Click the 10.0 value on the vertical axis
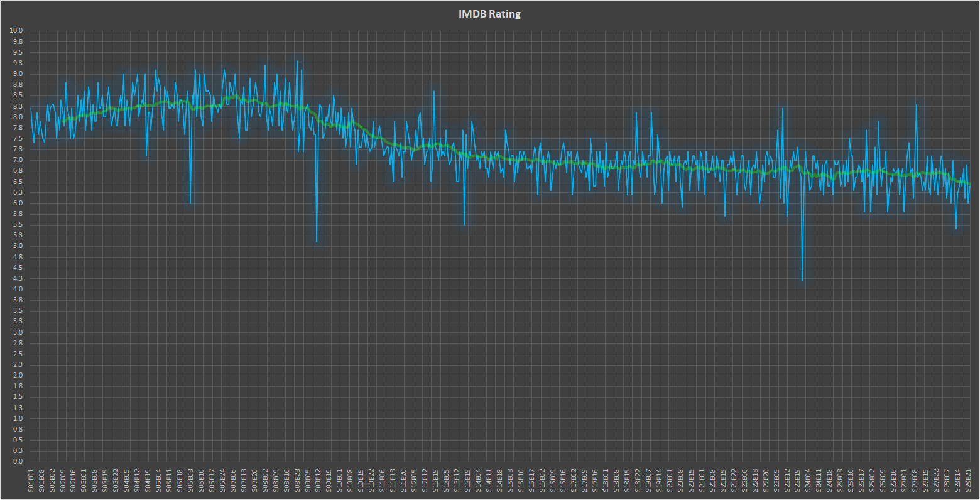This screenshot has width=980, height=500. pyautogui.click(x=16, y=31)
